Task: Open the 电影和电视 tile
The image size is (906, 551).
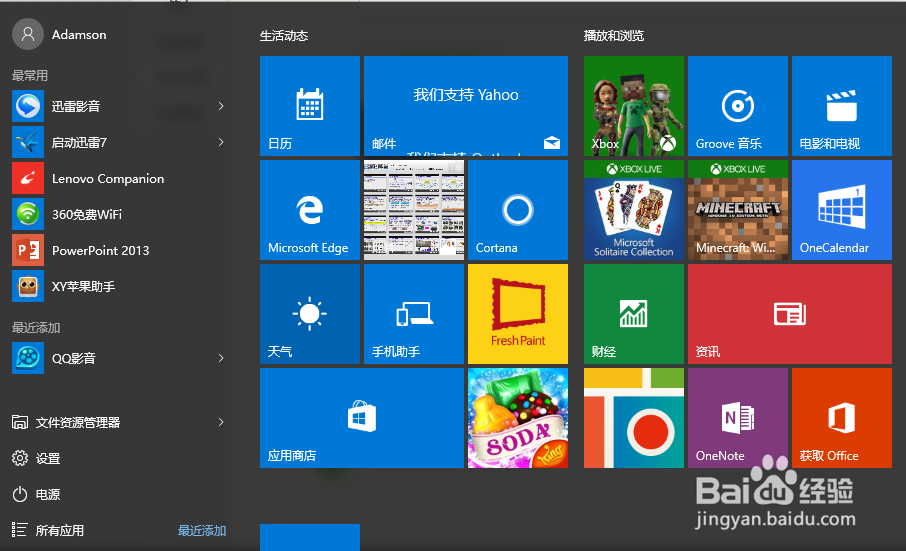Action: tap(842, 106)
